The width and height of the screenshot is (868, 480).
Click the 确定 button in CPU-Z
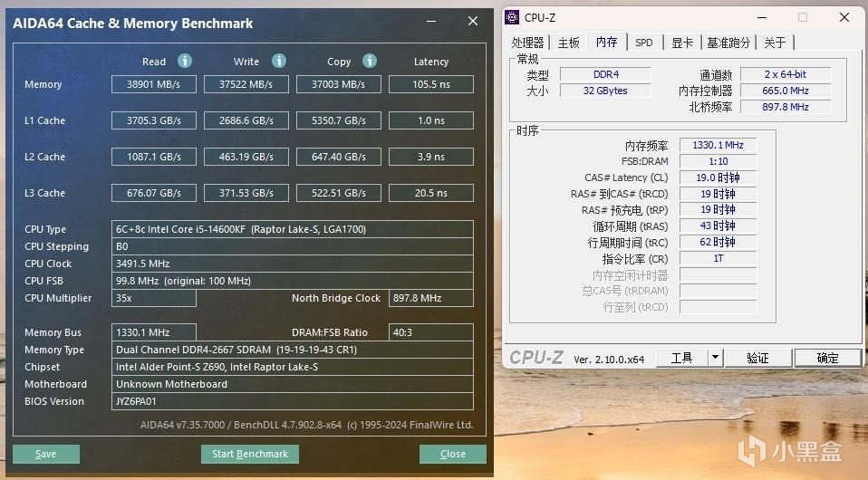click(827, 358)
